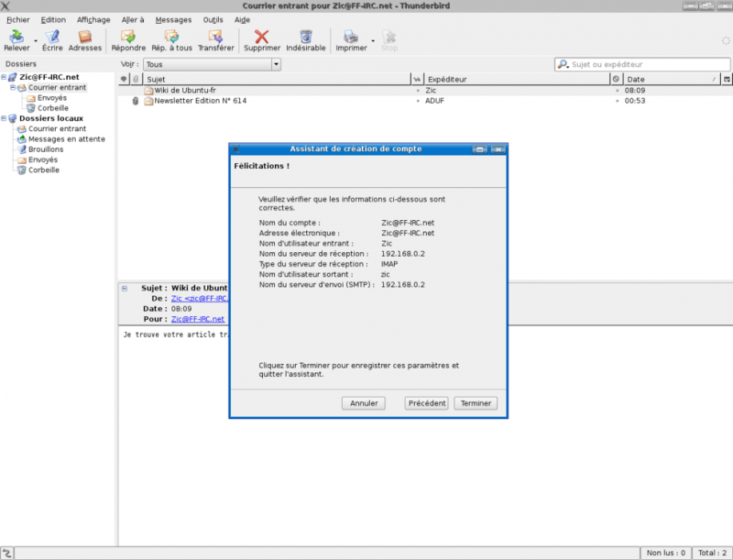Open the Affichage menu
The height and width of the screenshot is (560, 733).
click(93, 19)
